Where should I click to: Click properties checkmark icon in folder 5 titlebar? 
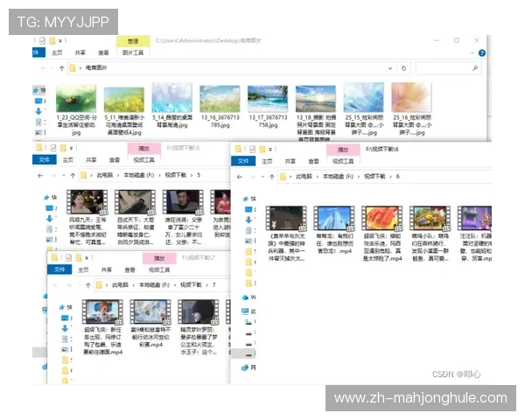coord(53,148)
